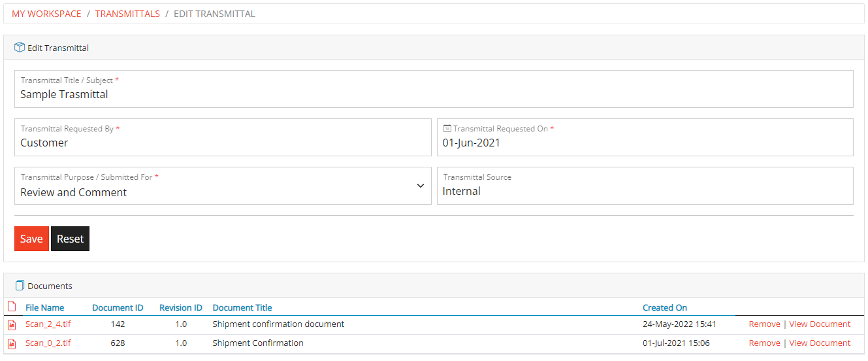Click the file icon for Scan_2_4.tif
This screenshot has height=361, width=868.
pyautogui.click(x=11, y=324)
